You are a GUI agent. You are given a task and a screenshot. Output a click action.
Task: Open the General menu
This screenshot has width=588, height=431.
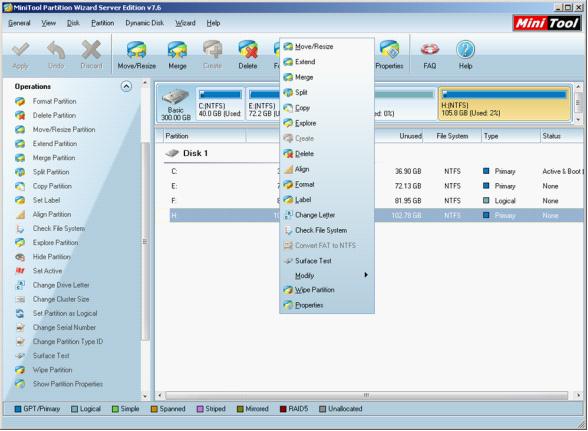click(19, 23)
